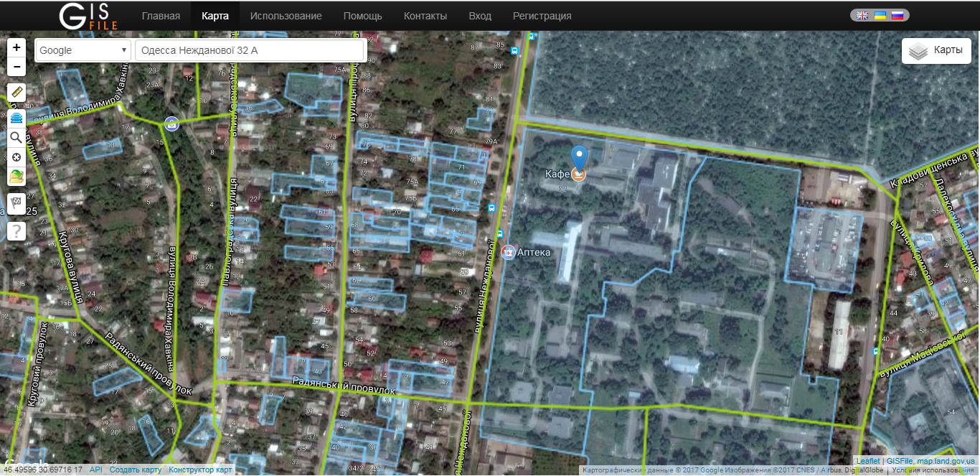980x476 pixels.
Task: Switch language to Russian flag
Action: pyautogui.click(x=897, y=15)
